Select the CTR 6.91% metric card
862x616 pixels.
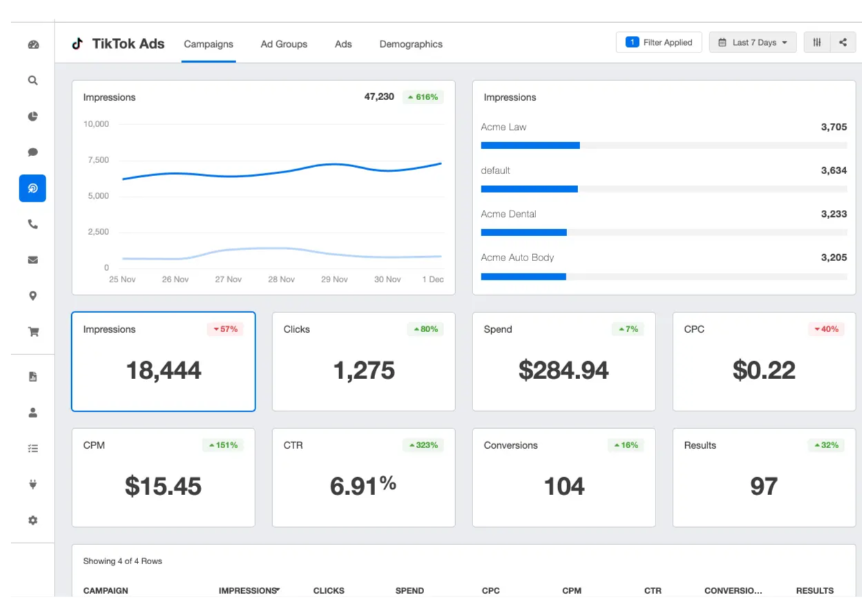click(363, 478)
